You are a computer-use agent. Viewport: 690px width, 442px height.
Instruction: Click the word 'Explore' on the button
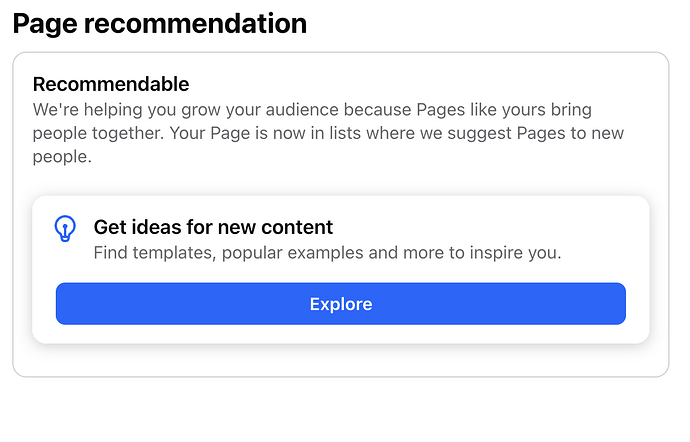coord(341,304)
